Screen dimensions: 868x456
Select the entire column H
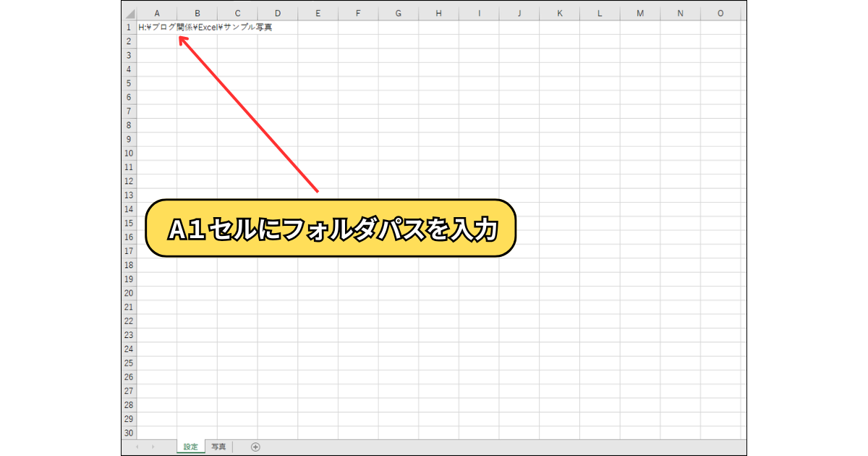click(439, 13)
